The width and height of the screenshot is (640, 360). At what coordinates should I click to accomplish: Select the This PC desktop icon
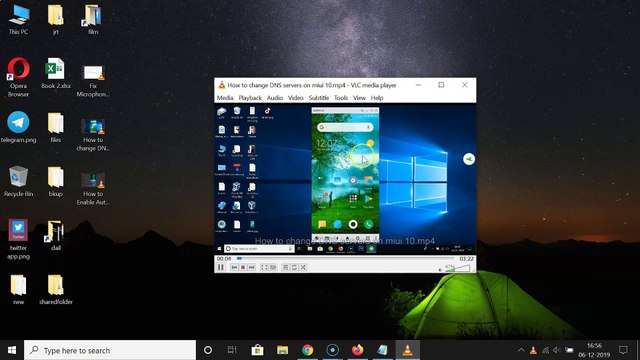point(18,20)
